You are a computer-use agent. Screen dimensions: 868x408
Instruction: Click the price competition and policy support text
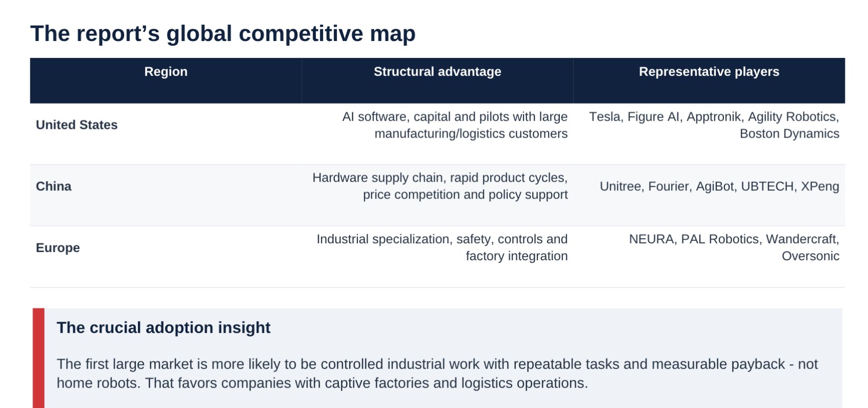tap(466, 195)
